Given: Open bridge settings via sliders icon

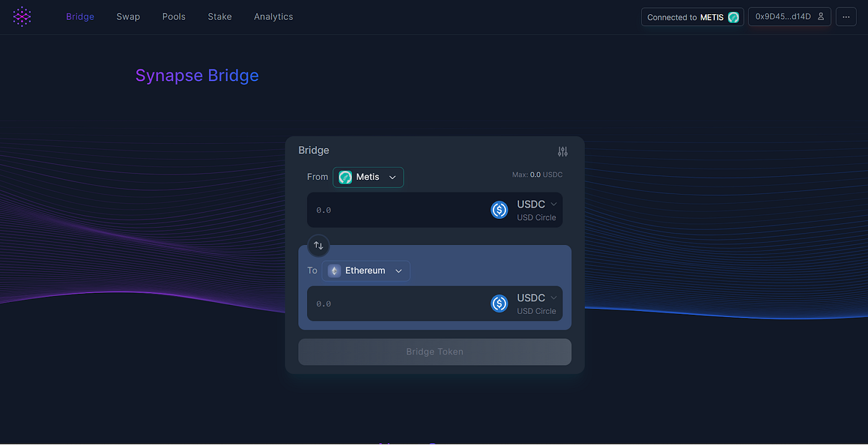Looking at the screenshot, I should click(562, 151).
